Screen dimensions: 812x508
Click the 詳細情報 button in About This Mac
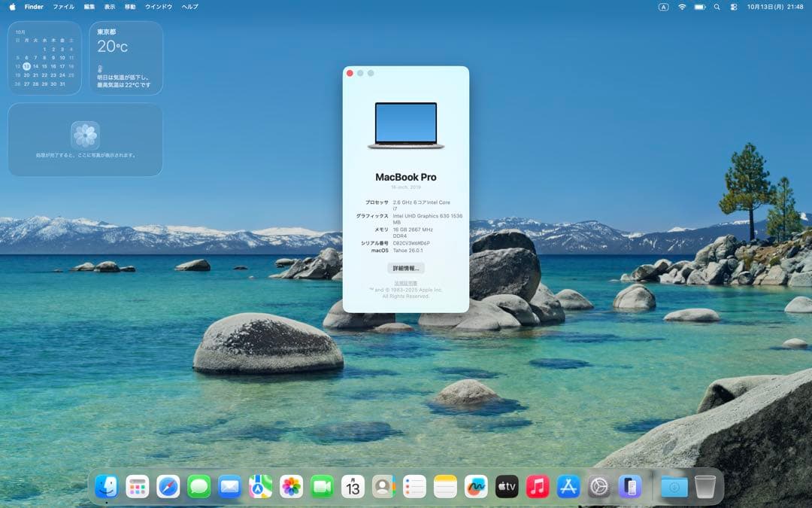click(405, 268)
